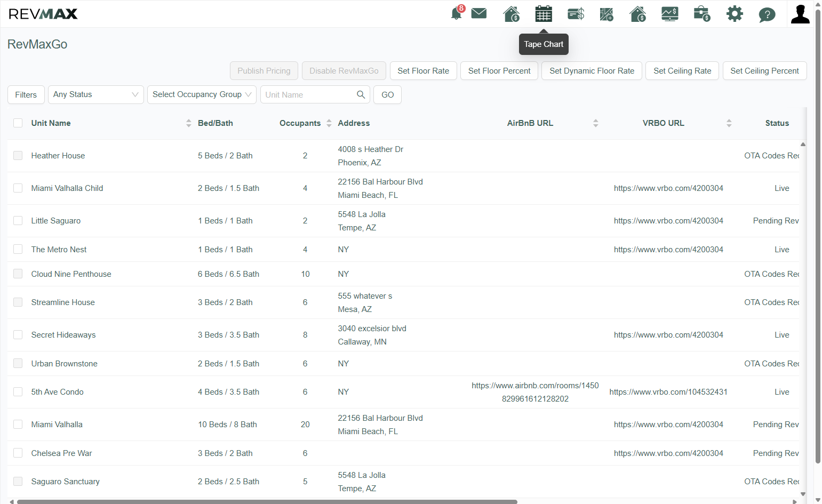
Task: Click Set Ceiling Percent
Action: pyautogui.click(x=764, y=71)
